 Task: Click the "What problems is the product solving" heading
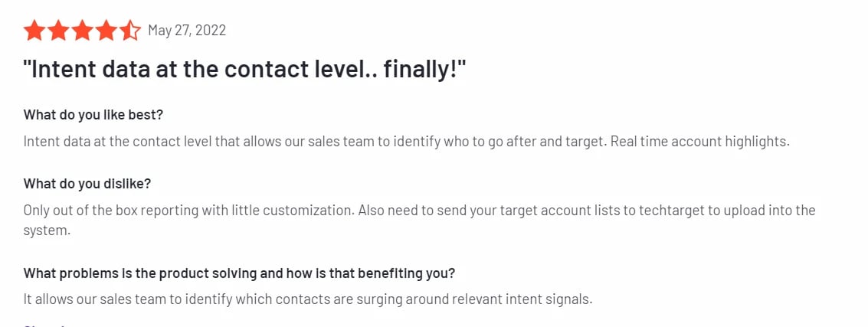(239, 273)
